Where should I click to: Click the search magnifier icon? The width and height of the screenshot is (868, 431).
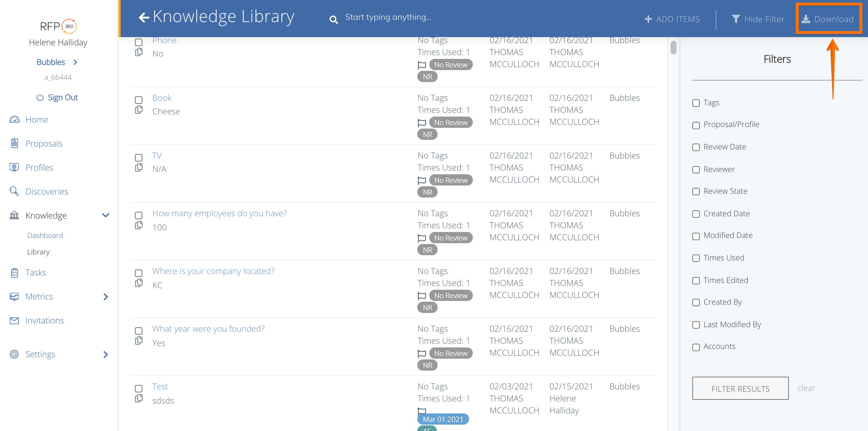pyautogui.click(x=333, y=19)
